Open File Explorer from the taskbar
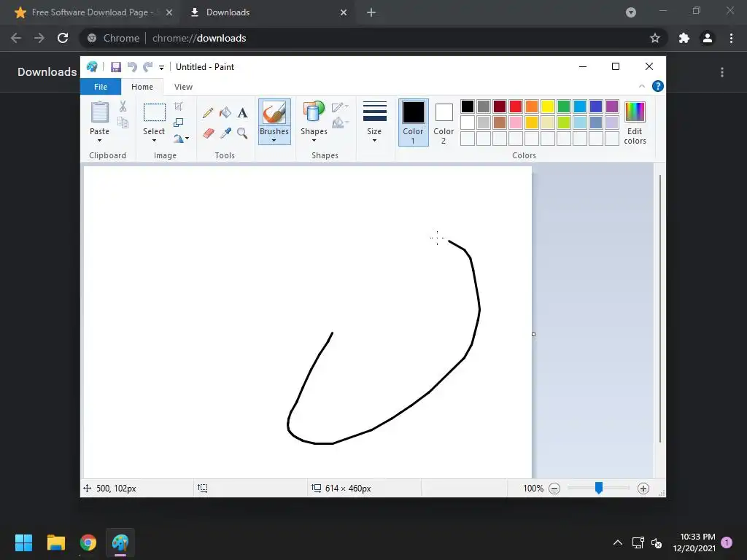This screenshot has width=747, height=560. point(55,542)
